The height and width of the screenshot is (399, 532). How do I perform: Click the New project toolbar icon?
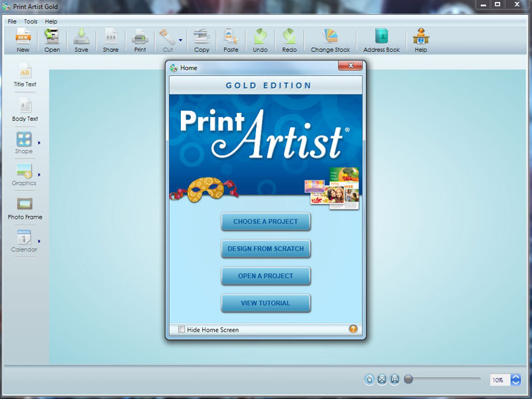(23, 40)
